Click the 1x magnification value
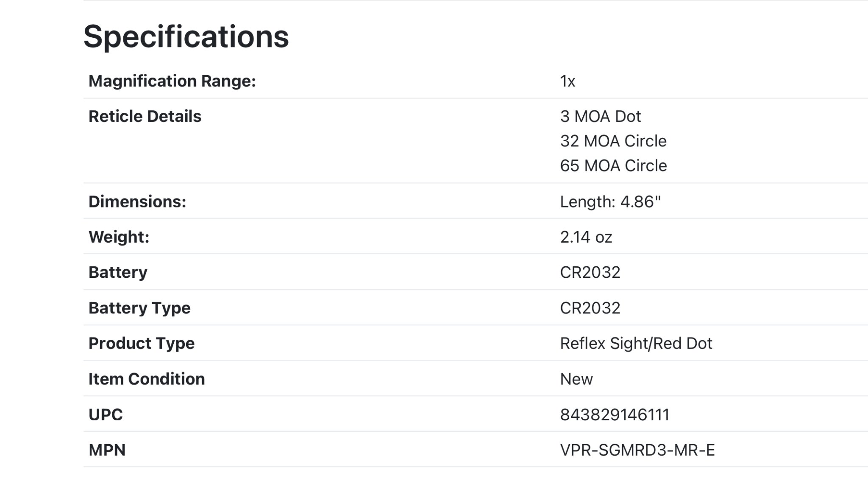868x495 pixels. tap(567, 81)
